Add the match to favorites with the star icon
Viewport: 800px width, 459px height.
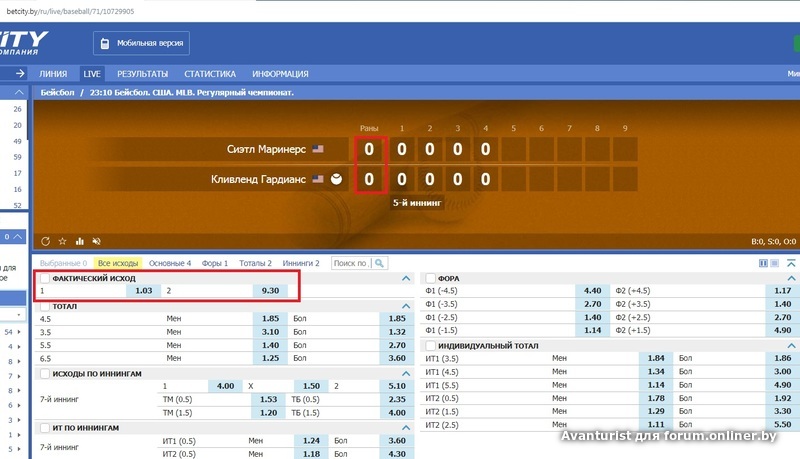[x=62, y=241]
